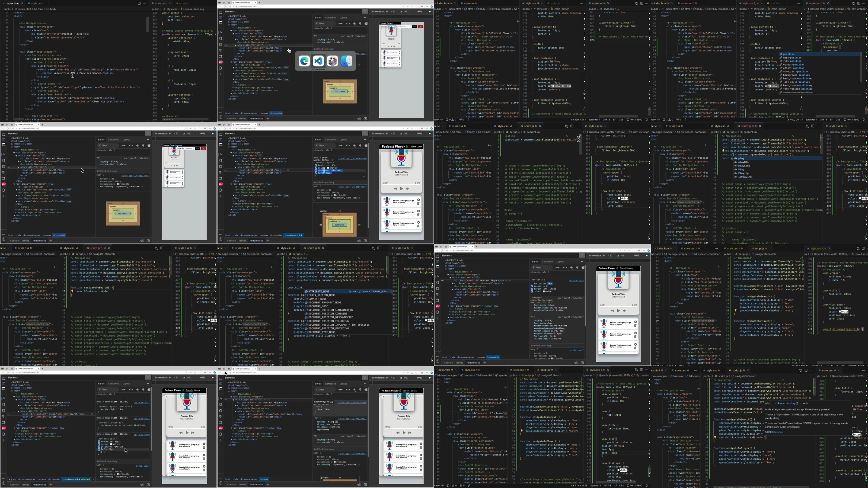Click breadcrumb scroll-right arrow after span#searchLink.selected

point(93,479)
